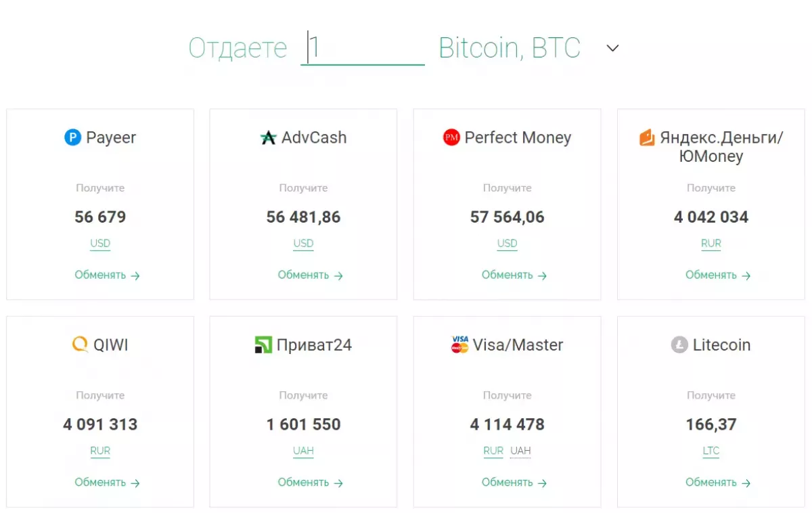Expand the Bitcoin, BTC currency dropdown
This screenshot has height=513, width=812.
[x=612, y=48]
